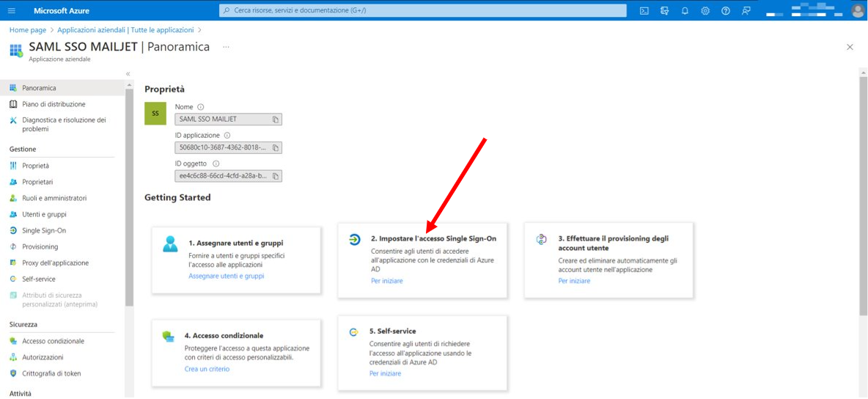Screen dimensions: 868x399
Task: Click the ID oggetto field
Action: pyautogui.click(x=228, y=176)
